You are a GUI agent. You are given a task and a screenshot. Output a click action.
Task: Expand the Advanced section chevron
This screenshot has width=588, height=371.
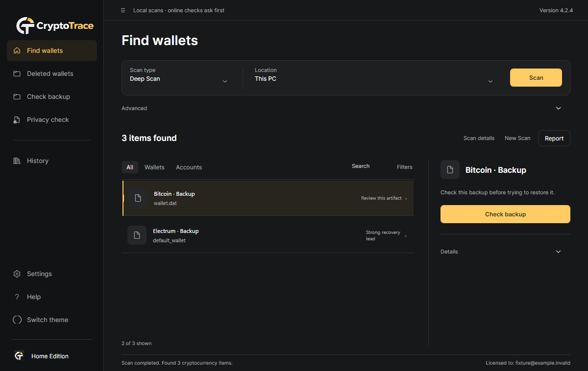pos(559,108)
